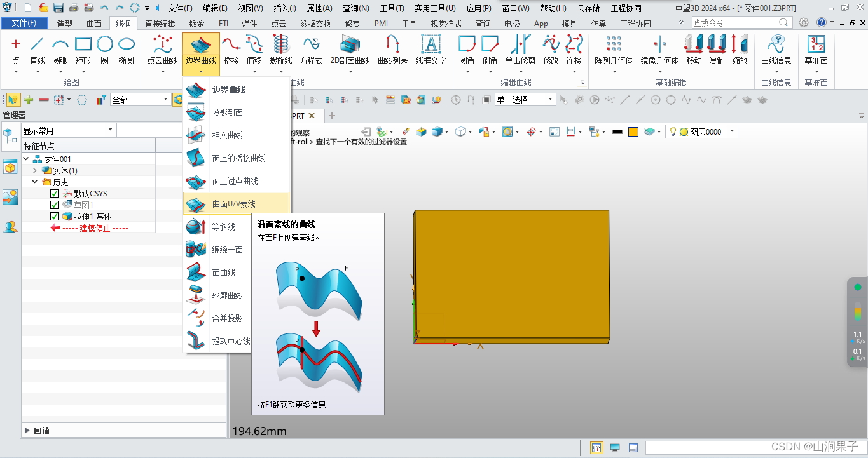Open the 帮助(H) menu
The height and width of the screenshot is (458, 868).
[x=553, y=8]
